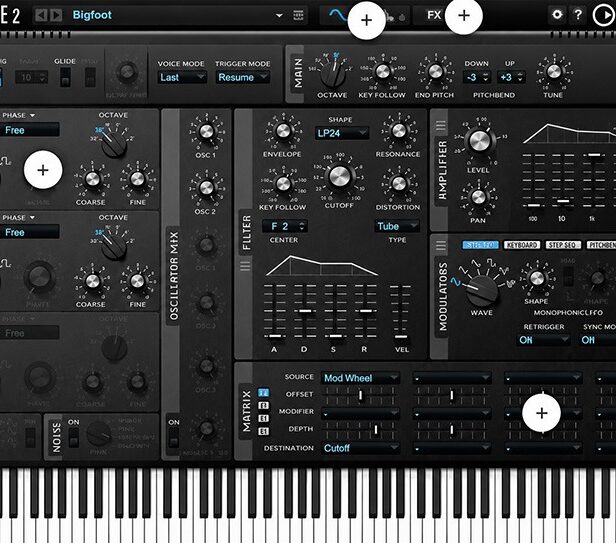This screenshot has width=616, height=543.
Task: Open the Modifier dropdown under Mod Wheel
Action: pos(360,413)
